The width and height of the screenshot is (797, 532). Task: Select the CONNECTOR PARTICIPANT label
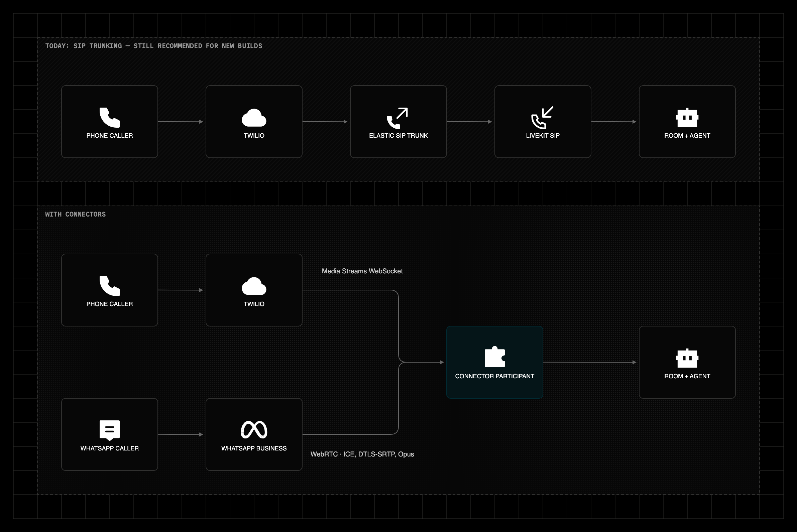pyautogui.click(x=494, y=376)
